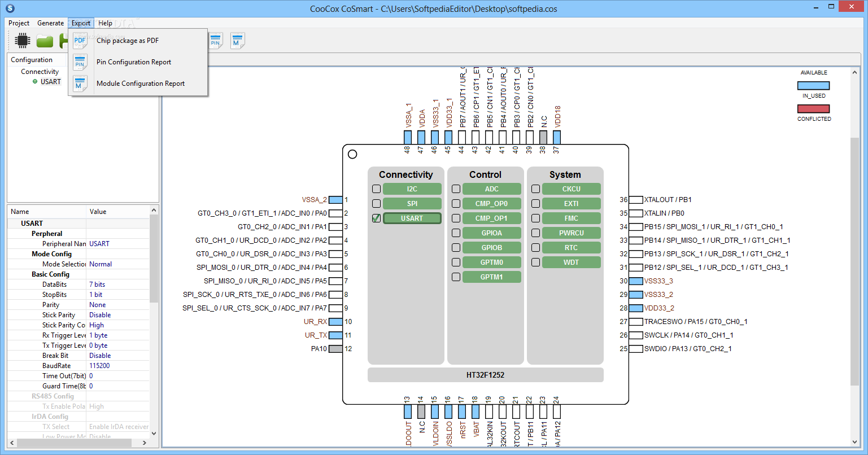Select pin 28 VDD33_2 box
Screen dimensions: 868x455
[636, 308]
